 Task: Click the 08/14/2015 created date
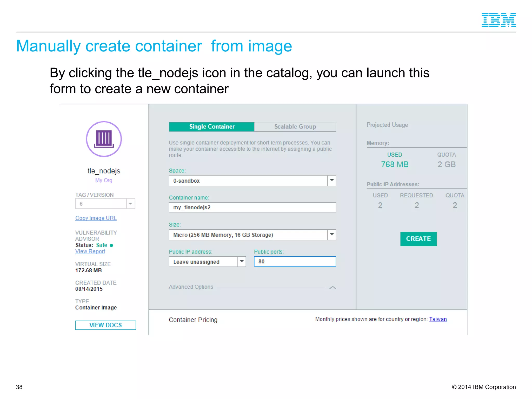point(89,289)
